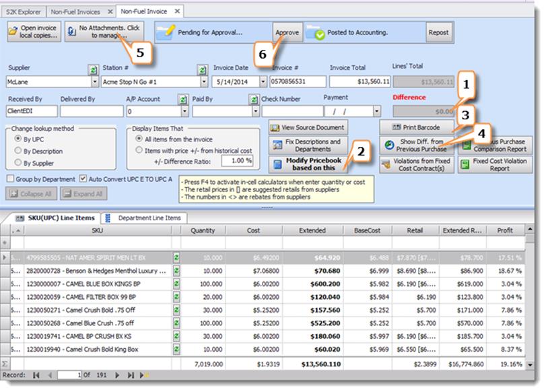Screen dimensions: 546x392
Task: Jump to the first record in the navigator
Action: point(36,374)
